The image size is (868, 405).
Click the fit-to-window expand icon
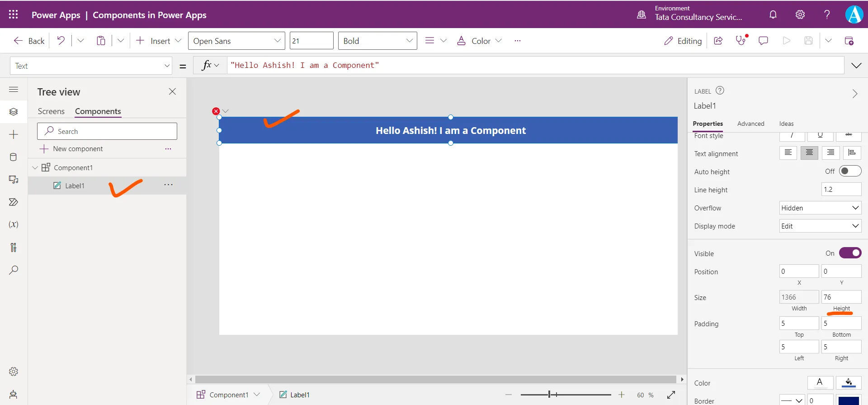pyautogui.click(x=671, y=395)
